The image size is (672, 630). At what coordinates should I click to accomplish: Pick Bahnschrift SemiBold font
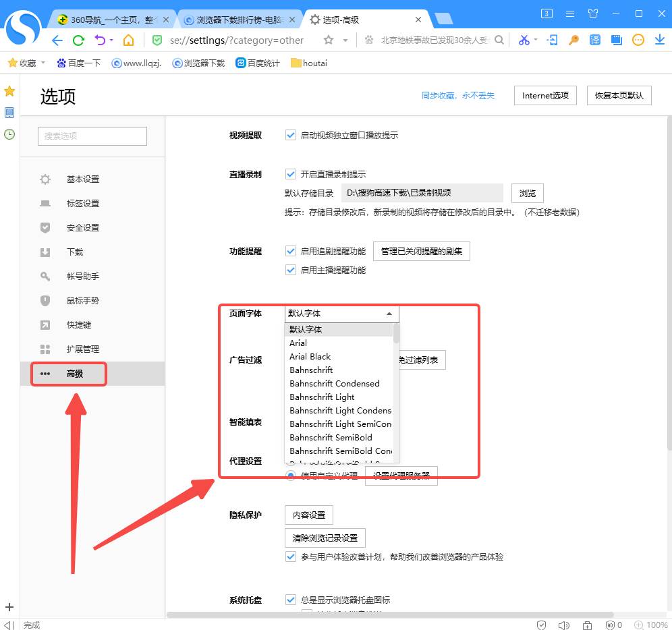point(339,438)
